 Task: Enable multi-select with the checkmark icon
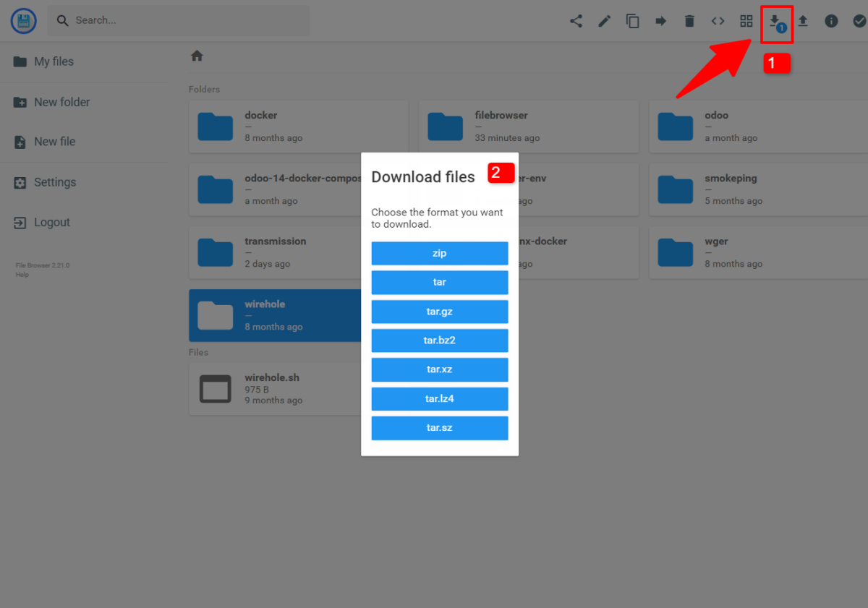(x=859, y=20)
